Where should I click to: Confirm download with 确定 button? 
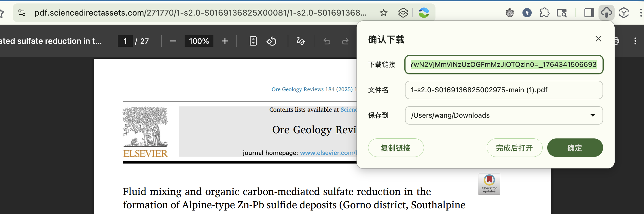(x=575, y=148)
